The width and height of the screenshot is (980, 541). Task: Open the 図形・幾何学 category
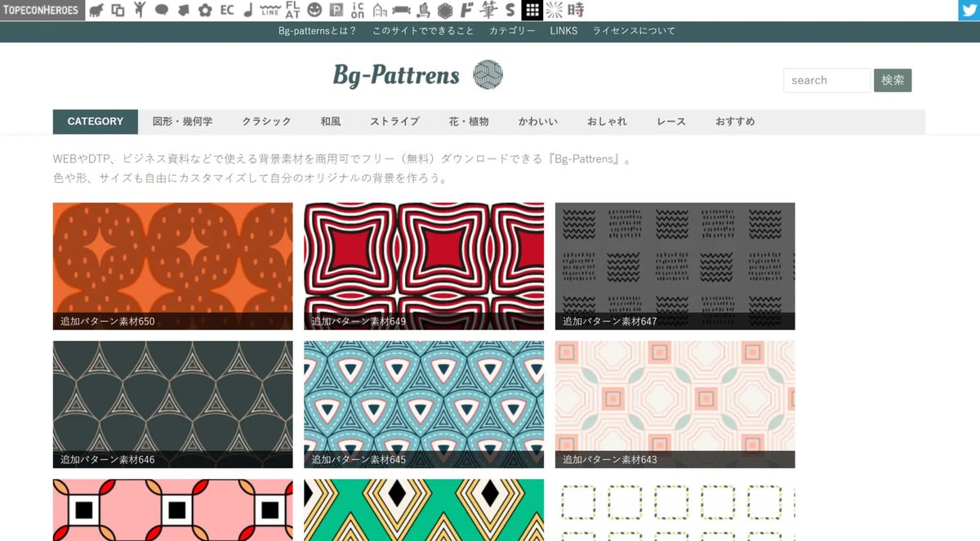[183, 121]
